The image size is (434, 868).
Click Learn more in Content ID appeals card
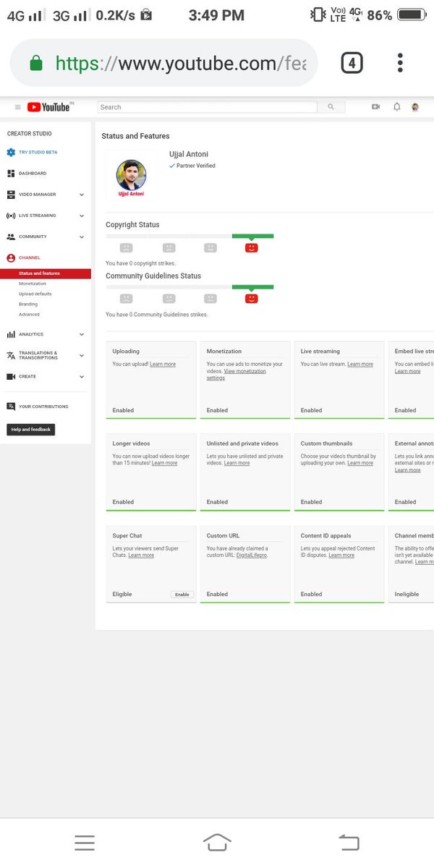click(341, 556)
